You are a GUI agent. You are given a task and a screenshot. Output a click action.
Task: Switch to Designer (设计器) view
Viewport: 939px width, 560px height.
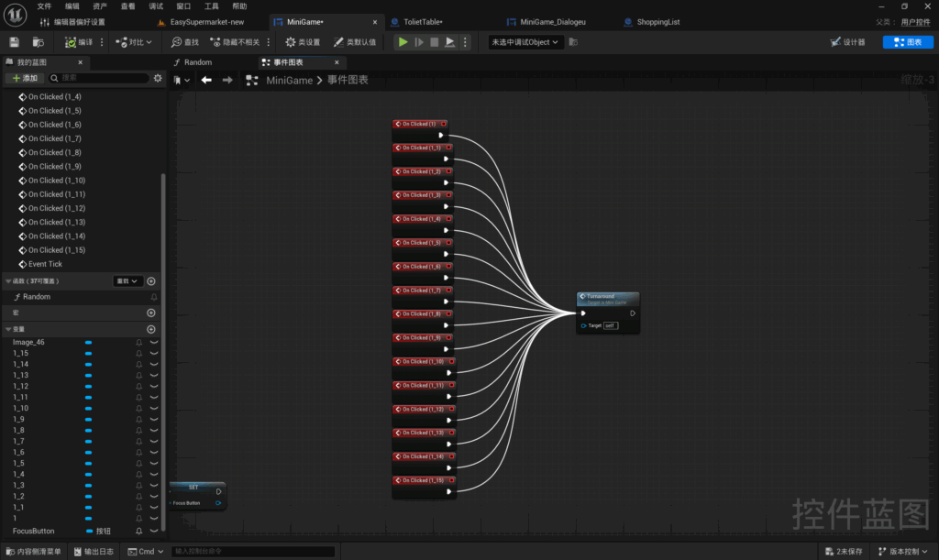(847, 42)
